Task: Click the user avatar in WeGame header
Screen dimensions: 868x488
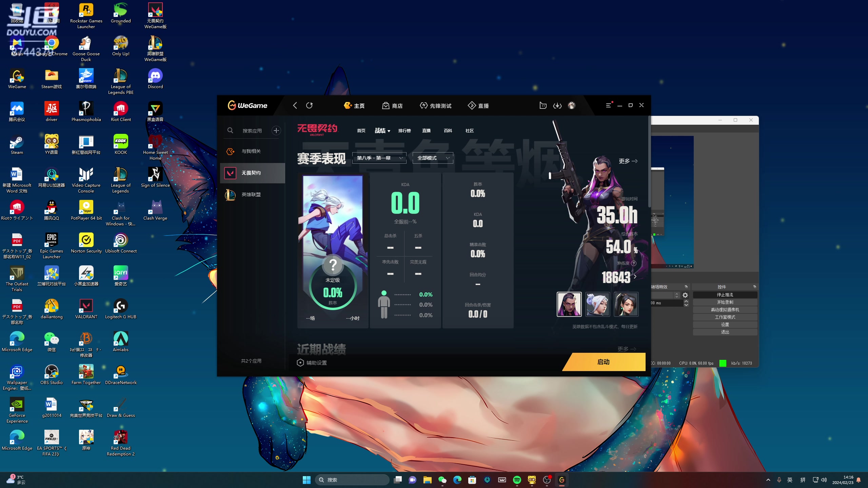Action: 572,106
